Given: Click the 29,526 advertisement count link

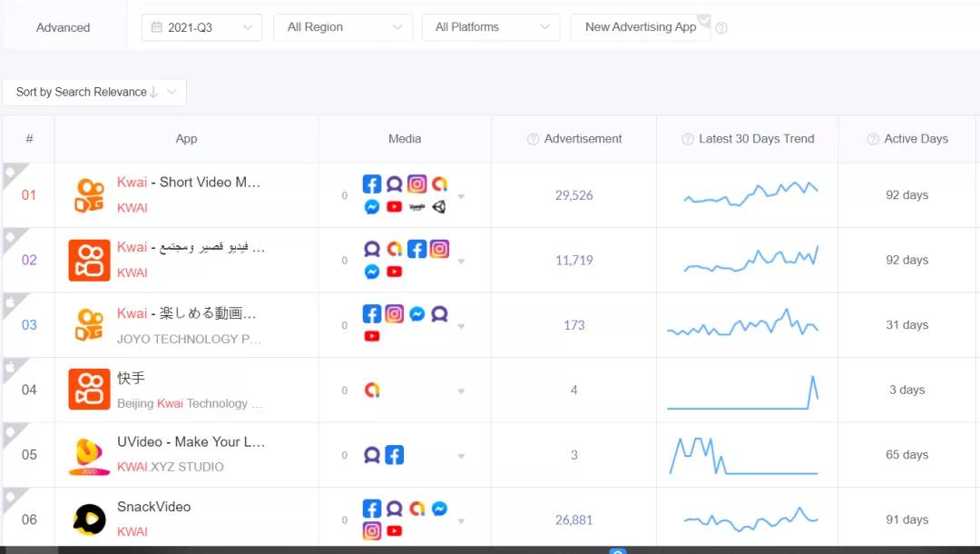Looking at the screenshot, I should coord(573,195).
